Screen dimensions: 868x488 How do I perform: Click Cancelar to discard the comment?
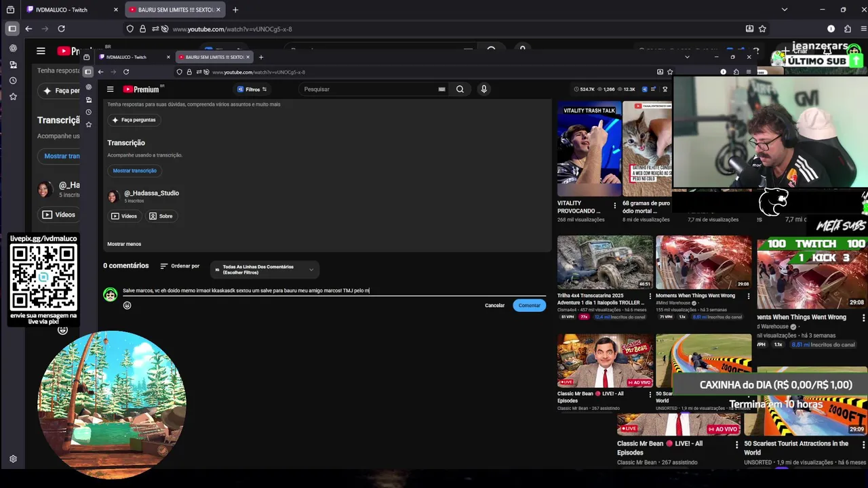[494, 306]
